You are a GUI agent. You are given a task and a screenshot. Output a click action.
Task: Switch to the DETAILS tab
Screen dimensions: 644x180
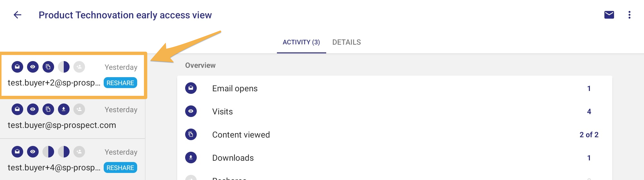point(346,42)
